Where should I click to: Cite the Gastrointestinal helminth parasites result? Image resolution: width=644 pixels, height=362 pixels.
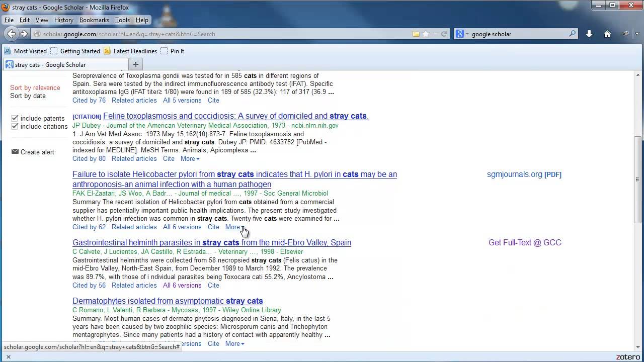213,285
